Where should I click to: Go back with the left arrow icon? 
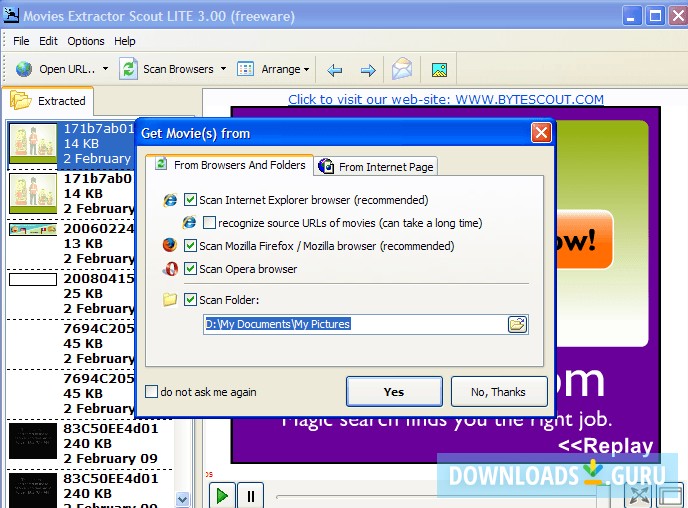(335, 70)
